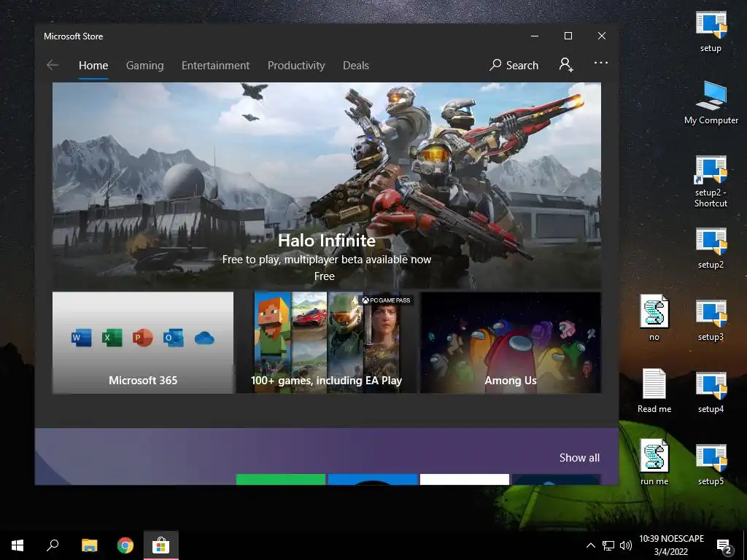Launch Google Chrome from the taskbar
The width and height of the screenshot is (747, 560).
(x=125, y=545)
